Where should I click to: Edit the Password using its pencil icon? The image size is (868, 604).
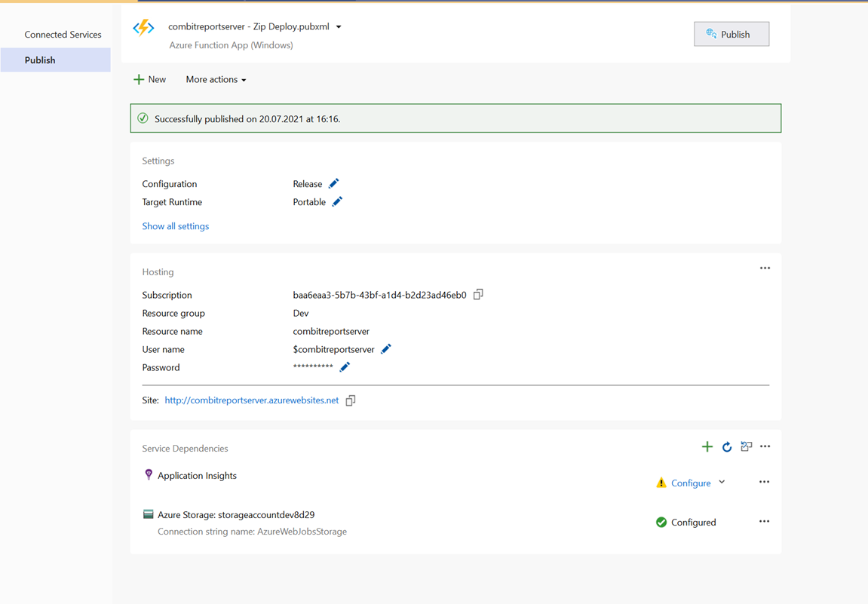345,366
